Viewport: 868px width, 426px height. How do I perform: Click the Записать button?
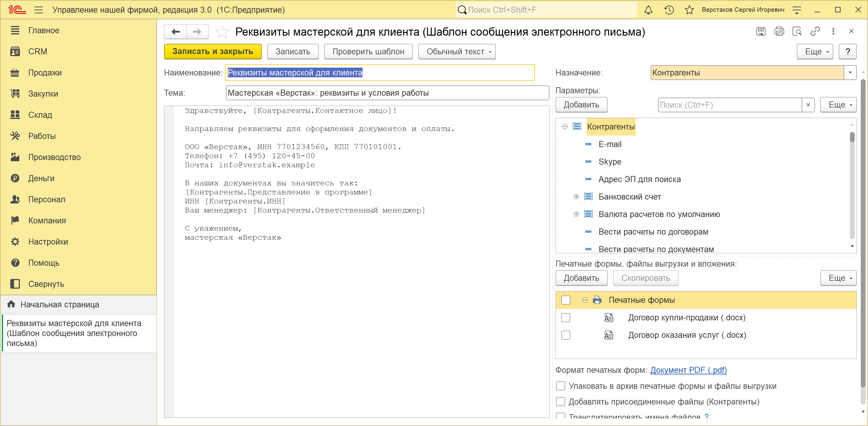(293, 52)
